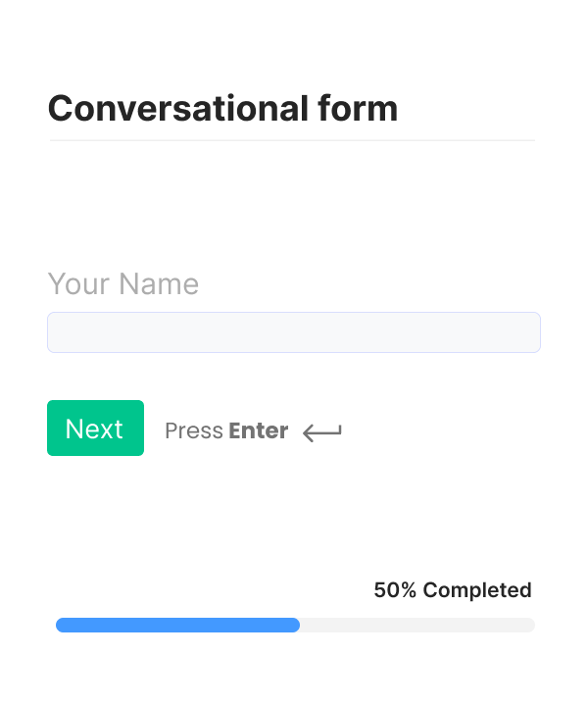The image size is (588, 706).
Task: Select the "Press Enter" hint text
Action: click(x=226, y=430)
